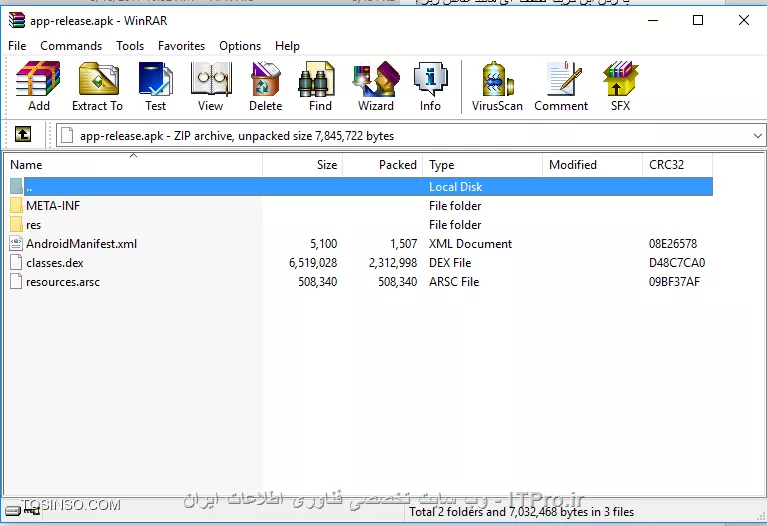Launch the Wizard tool
Image resolution: width=767 pixels, height=526 pixels.
pyautogui.click(x=376, y=86)
